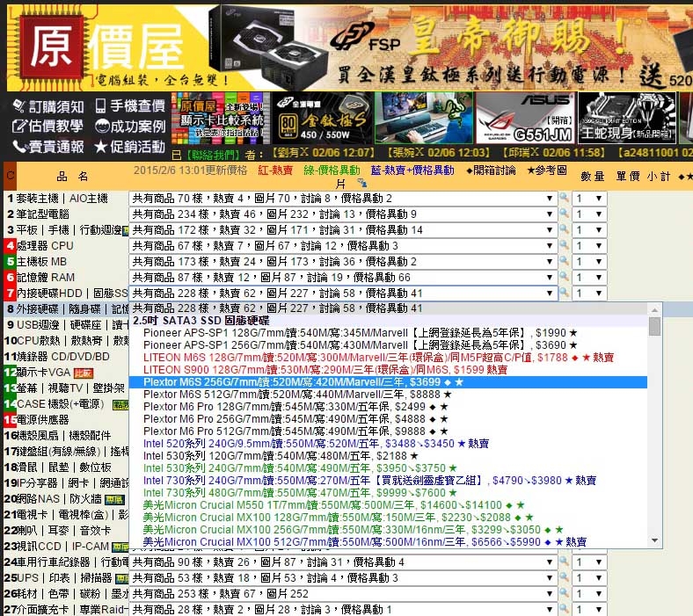The height and width of the screenshot is (616, 693).
Task: Expand the 車用行車紀錄器 product dropdown
Action: (x=343, y=562)
